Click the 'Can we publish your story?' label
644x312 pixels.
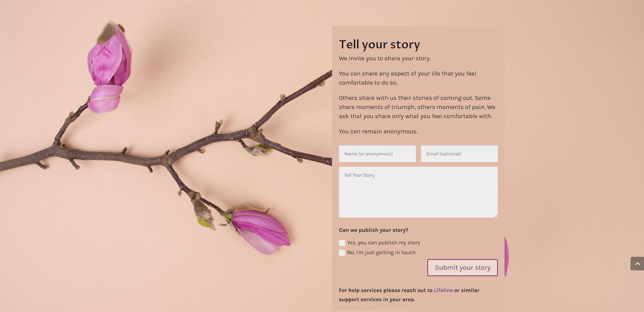click(374, 230)
